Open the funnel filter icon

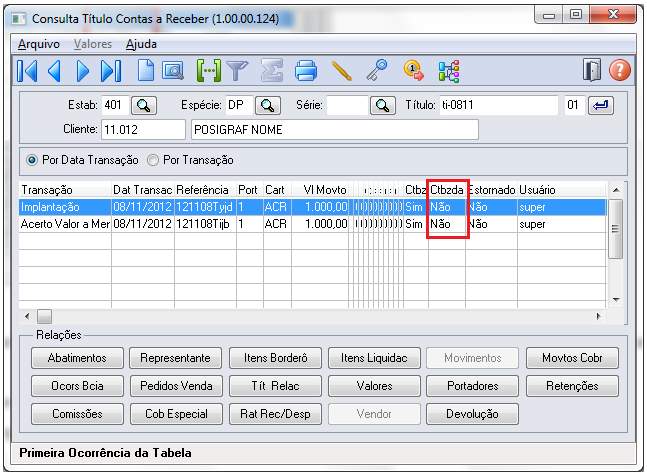[x=237, y=71]
